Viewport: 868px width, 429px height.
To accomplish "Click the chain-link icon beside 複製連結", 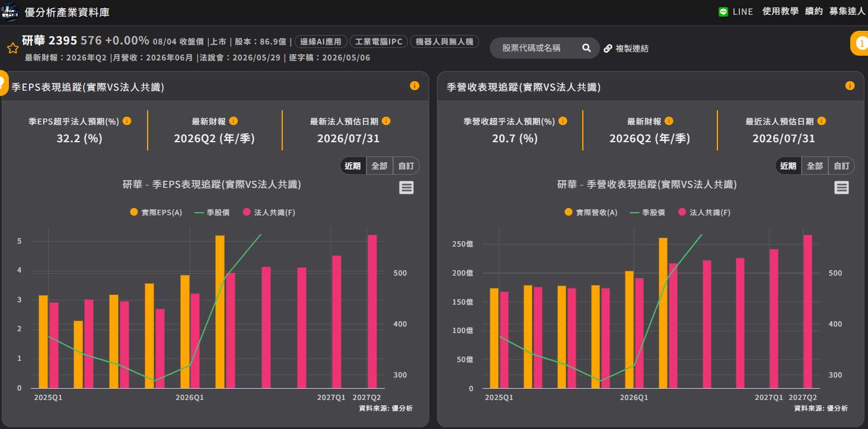I will tap(608, 49).
